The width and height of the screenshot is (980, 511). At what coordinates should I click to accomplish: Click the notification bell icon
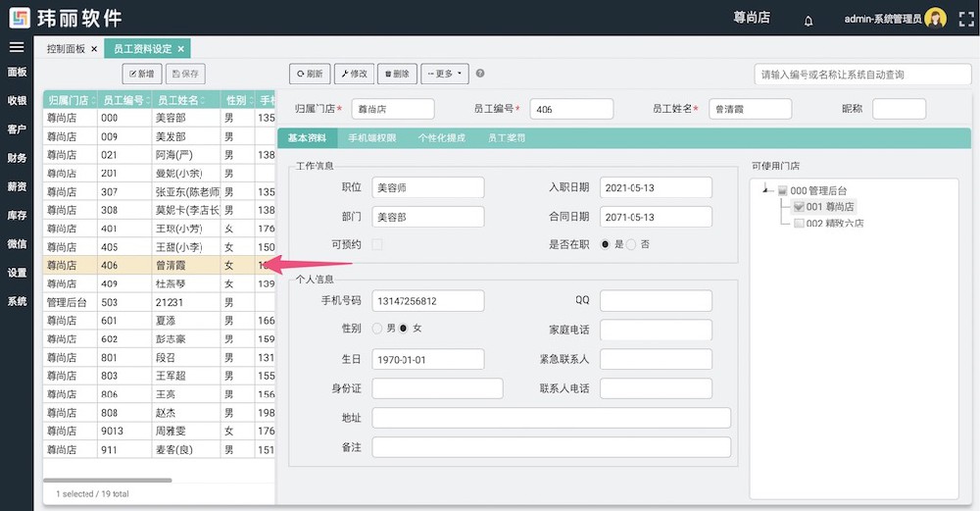coord(808,21)
